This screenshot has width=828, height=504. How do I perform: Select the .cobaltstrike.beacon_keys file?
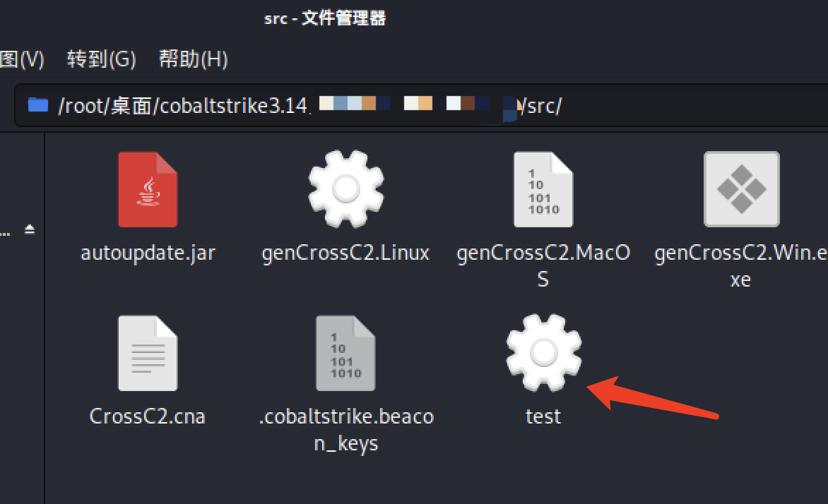pos(345,353)
